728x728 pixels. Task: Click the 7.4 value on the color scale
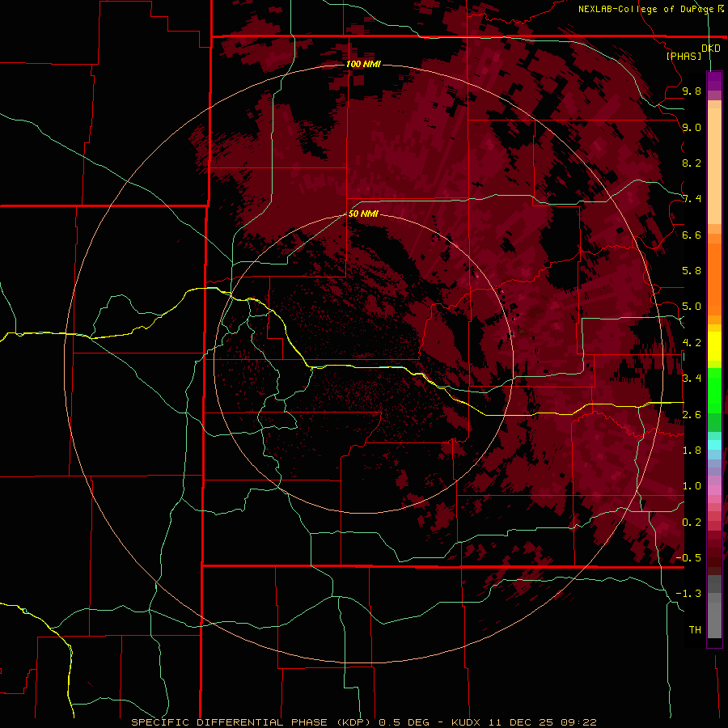(692, 199)
